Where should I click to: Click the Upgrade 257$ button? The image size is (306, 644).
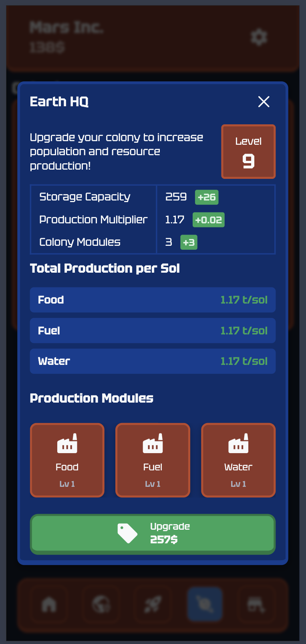click(x=153, y=534)
